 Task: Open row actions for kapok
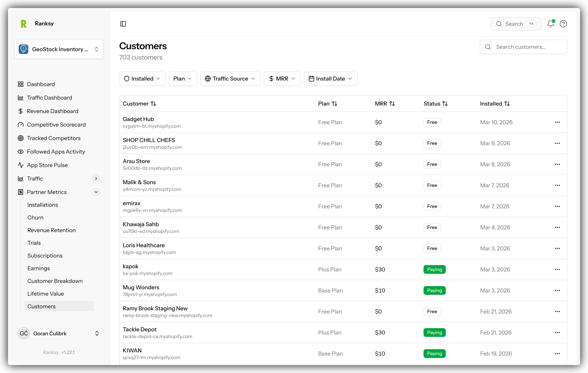(557, 269)
